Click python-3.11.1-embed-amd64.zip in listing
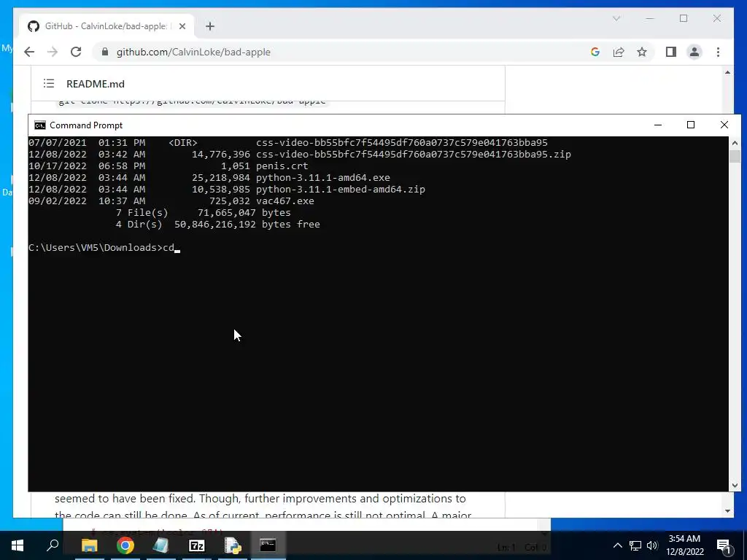 pyautogui.click(x=341, y=189)
